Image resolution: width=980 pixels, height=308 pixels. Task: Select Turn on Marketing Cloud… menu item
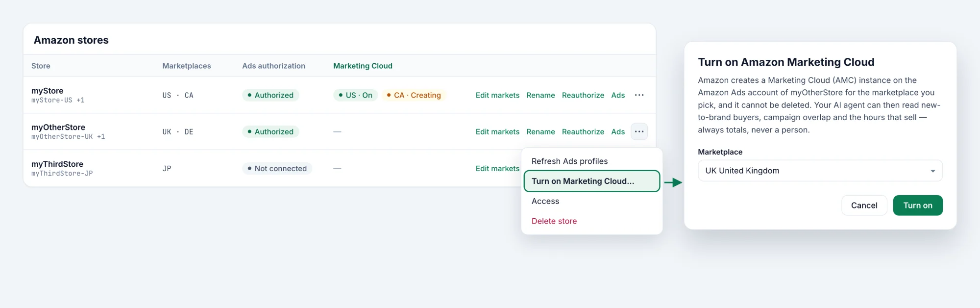592,181
